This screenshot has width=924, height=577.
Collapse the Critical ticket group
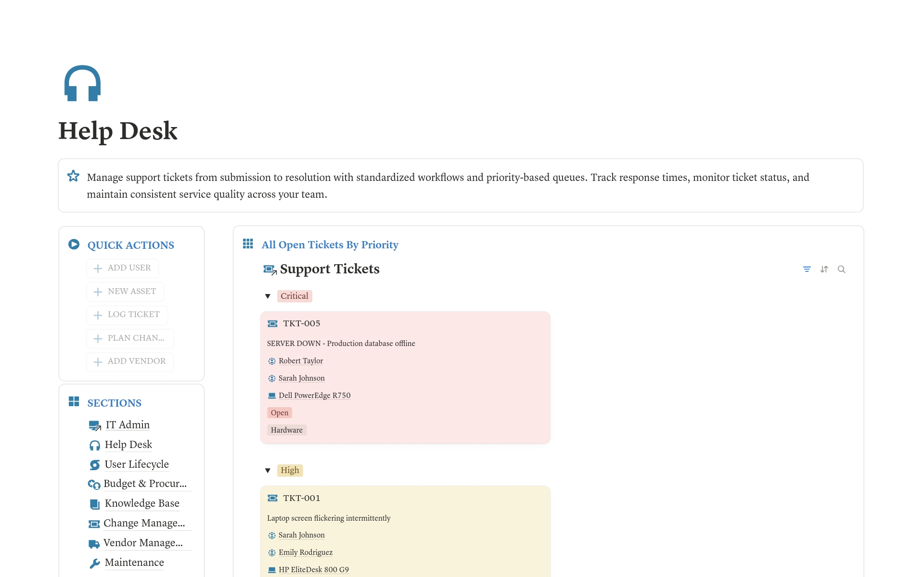click(x=268, y=296)
